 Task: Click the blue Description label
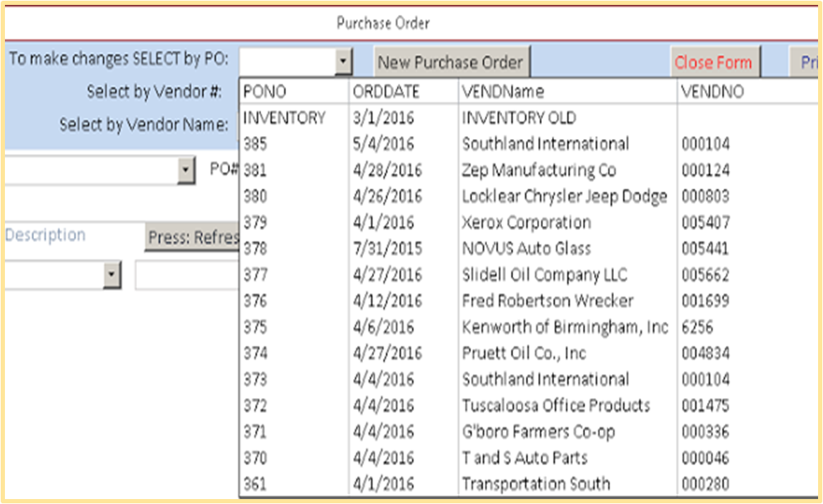click(x=46, y=235)
